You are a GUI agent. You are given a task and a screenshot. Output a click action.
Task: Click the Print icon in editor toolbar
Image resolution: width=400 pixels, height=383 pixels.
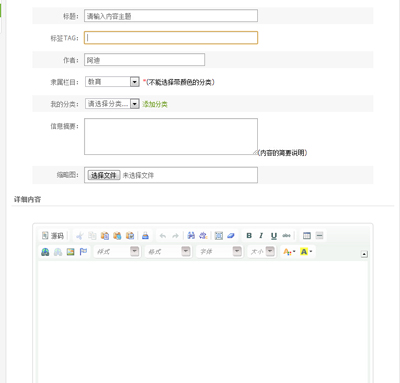point(145,236)
